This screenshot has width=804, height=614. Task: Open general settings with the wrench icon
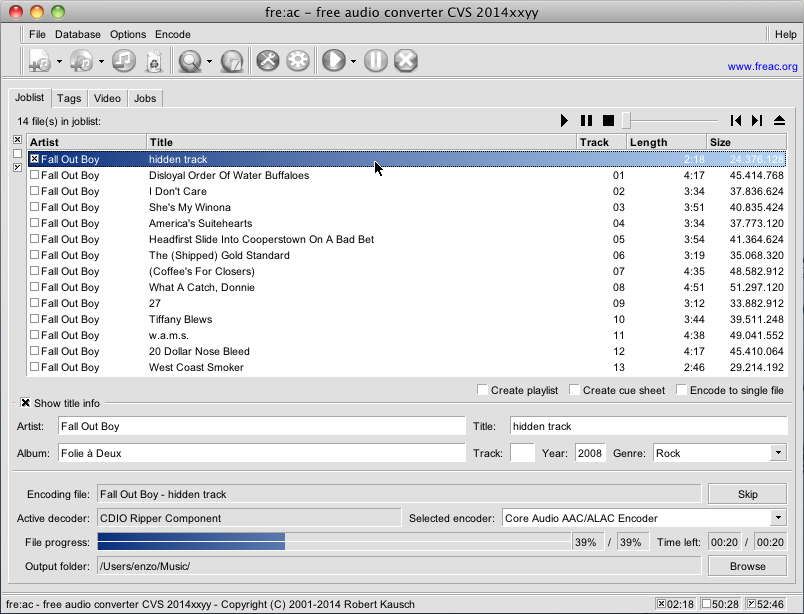[x=268, y=61]
